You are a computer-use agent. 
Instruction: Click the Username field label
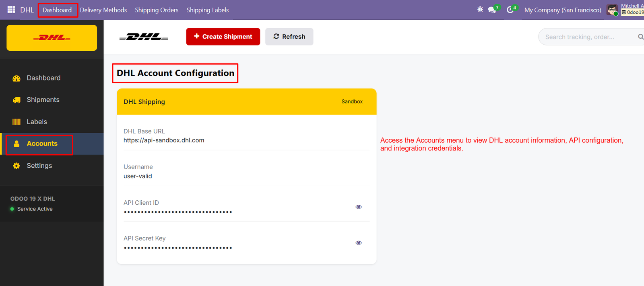(138, 167)
